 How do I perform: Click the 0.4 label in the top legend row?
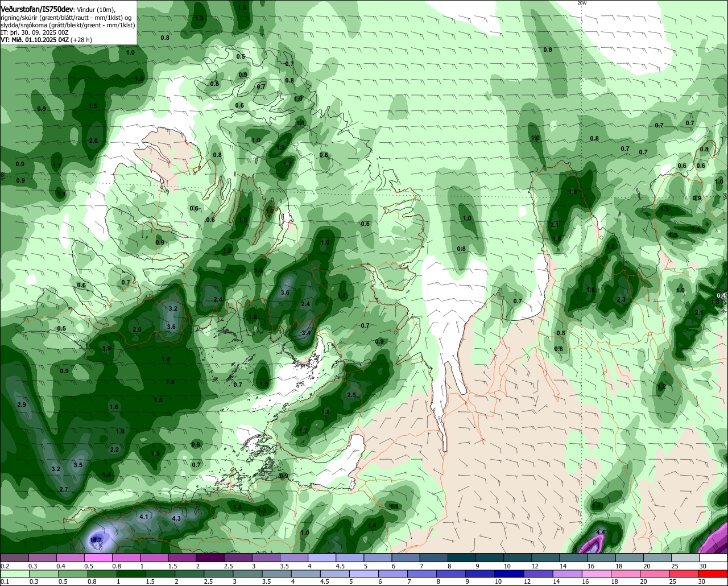pos(61,566)
